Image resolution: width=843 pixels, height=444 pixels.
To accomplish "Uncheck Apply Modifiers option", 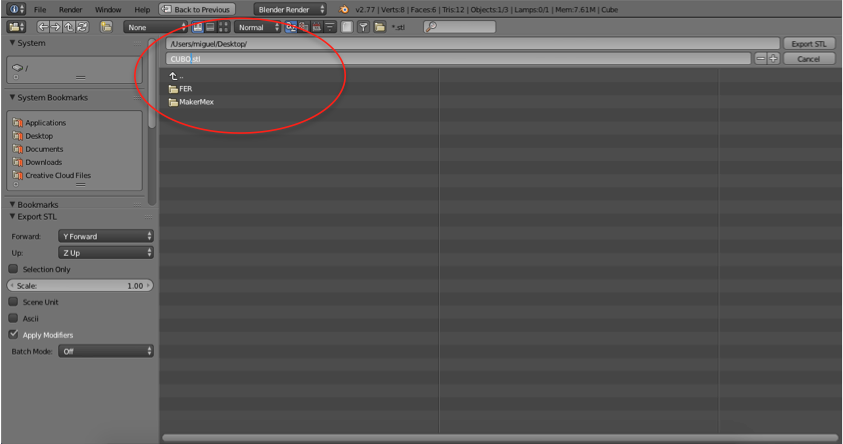I will point(14,334).
